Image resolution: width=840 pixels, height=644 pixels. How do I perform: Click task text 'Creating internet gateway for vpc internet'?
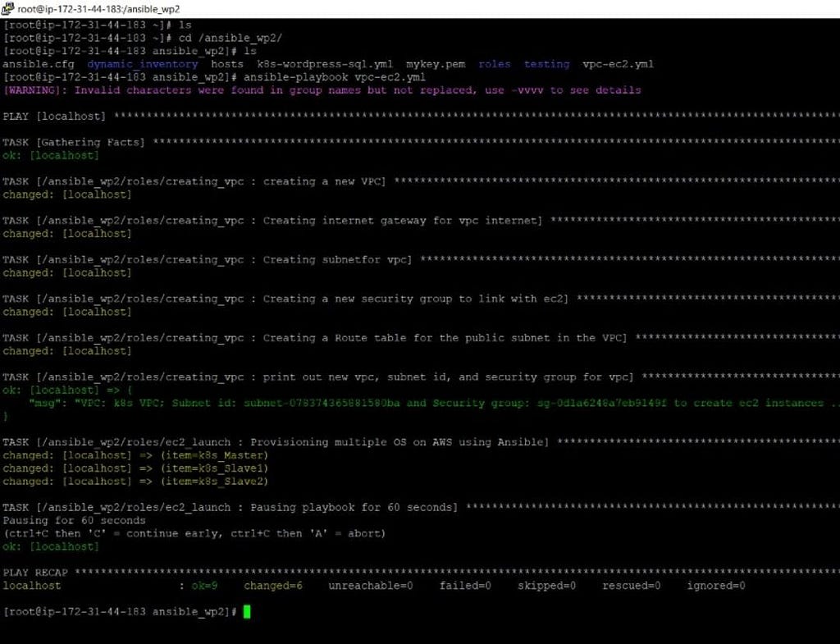tap(399, 221)
